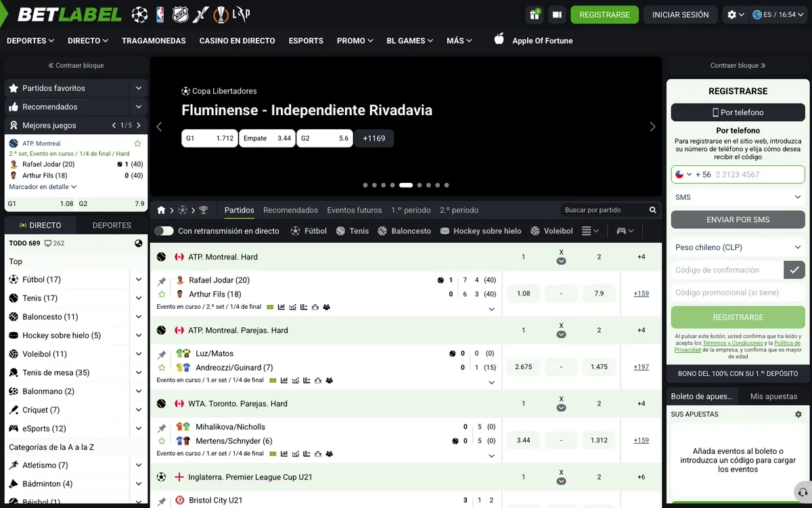Click the Apple Of Fortune apple icon
This screenshot has width=812, height=508.
499,39
